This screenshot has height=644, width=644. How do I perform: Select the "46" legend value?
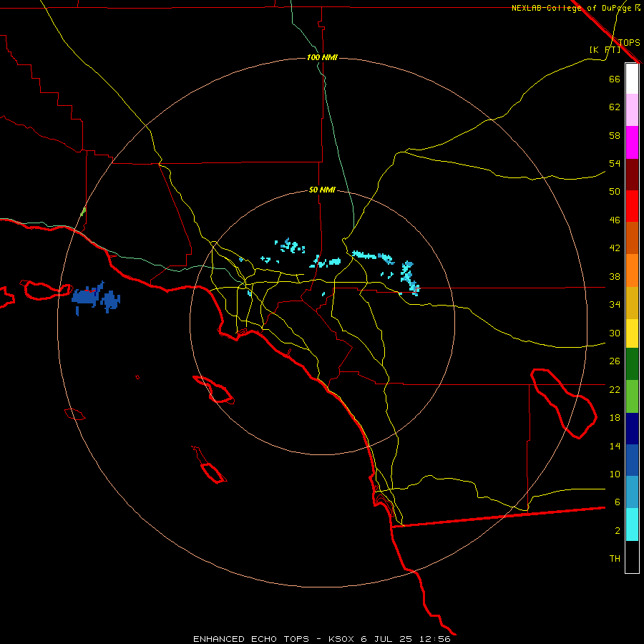click(x=615, y=220)
